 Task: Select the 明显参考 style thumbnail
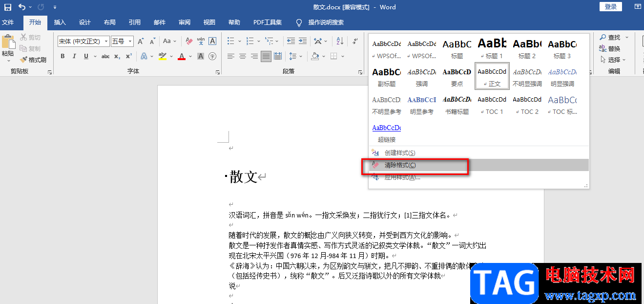pos(422,104)
